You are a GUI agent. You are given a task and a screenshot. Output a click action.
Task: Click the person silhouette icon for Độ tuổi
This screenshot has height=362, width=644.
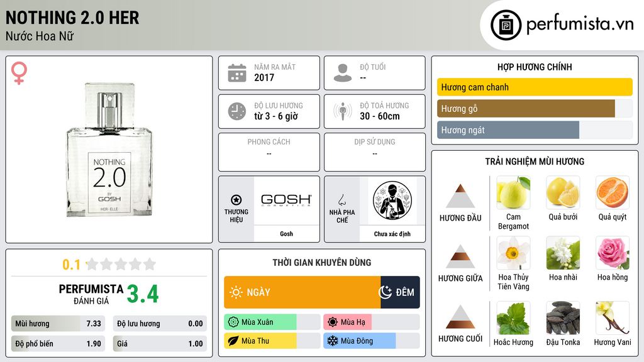pos(343,73)
